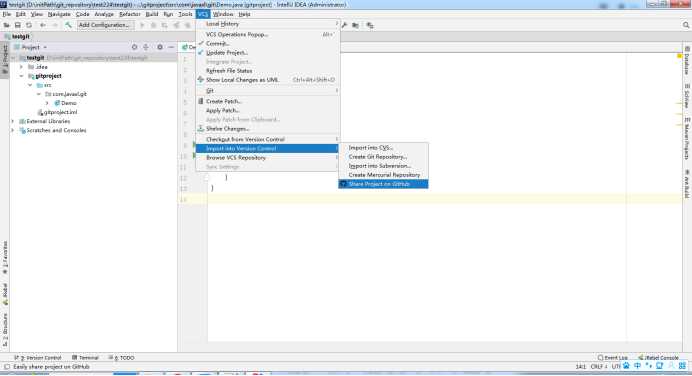
Task: Open the Terminal bottom tab
Action: click(x=85, y=357)
